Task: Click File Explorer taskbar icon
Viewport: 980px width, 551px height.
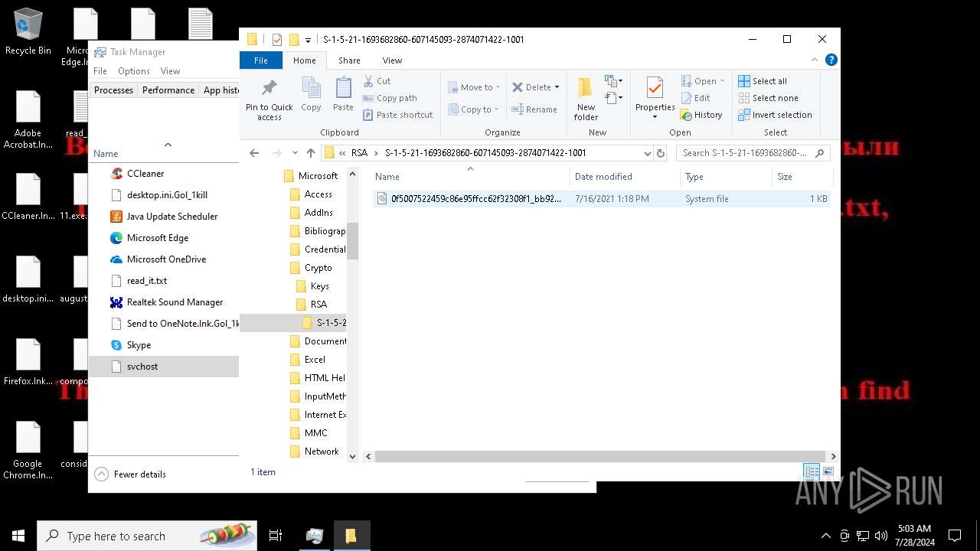Action: point(351,536)
